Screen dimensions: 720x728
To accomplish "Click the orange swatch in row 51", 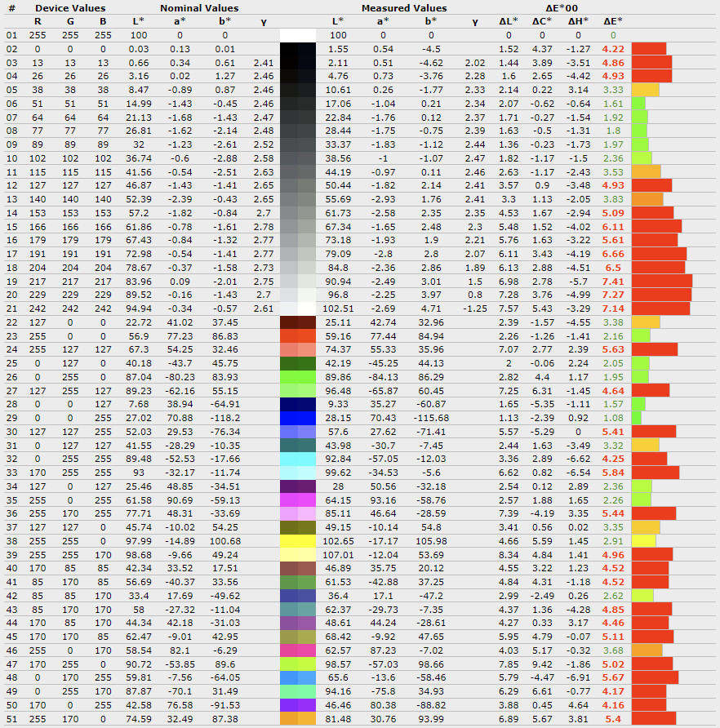I will click(298, 719).
